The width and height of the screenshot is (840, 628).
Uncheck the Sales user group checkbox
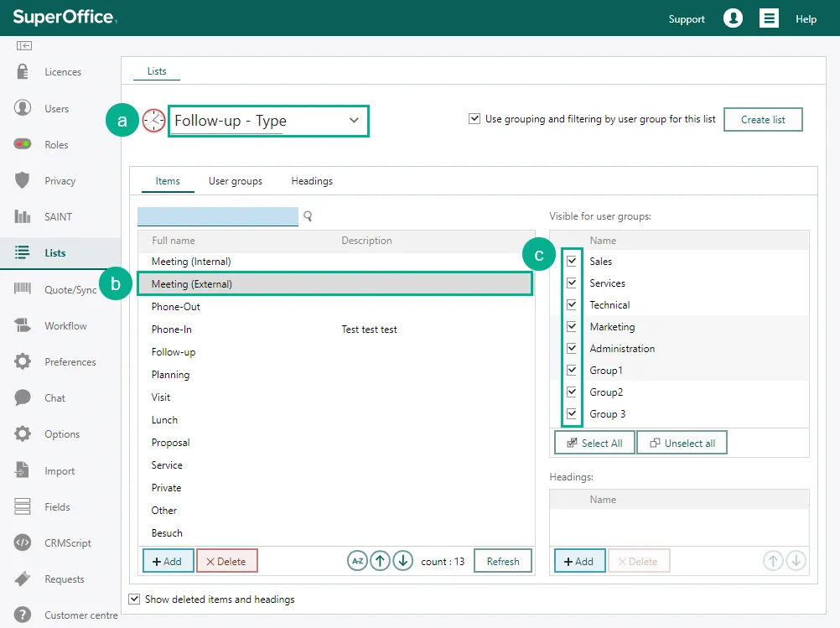(572, 262)
